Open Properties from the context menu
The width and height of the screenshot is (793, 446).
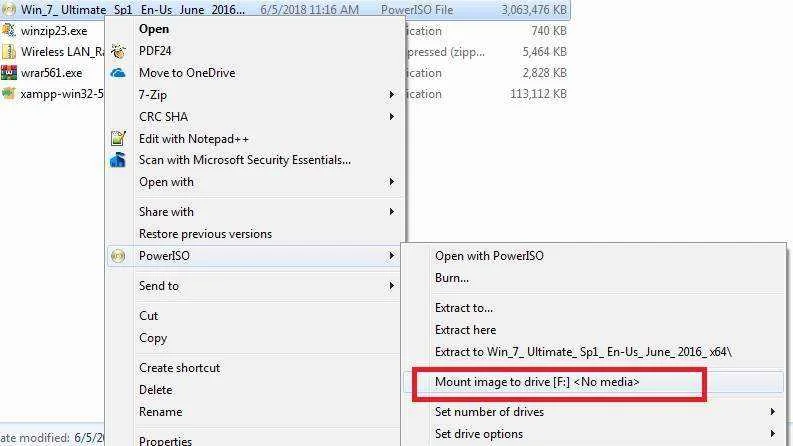tap(165, 440)
